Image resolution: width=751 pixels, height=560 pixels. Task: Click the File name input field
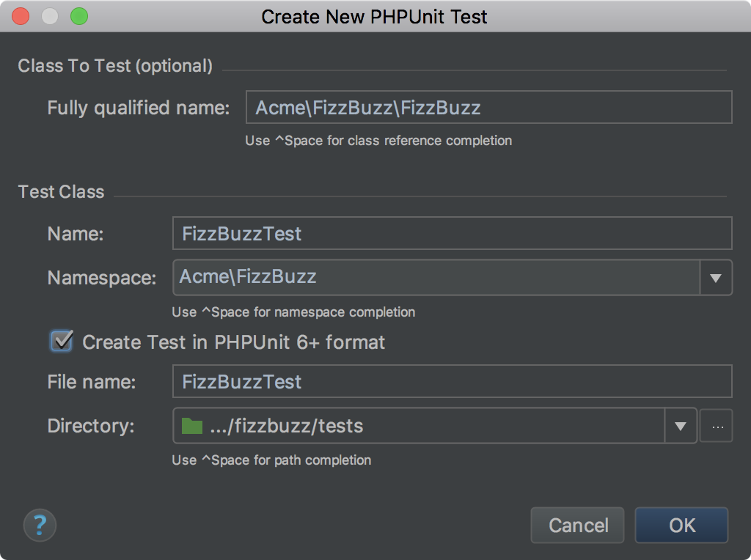(x=452, y=382)
